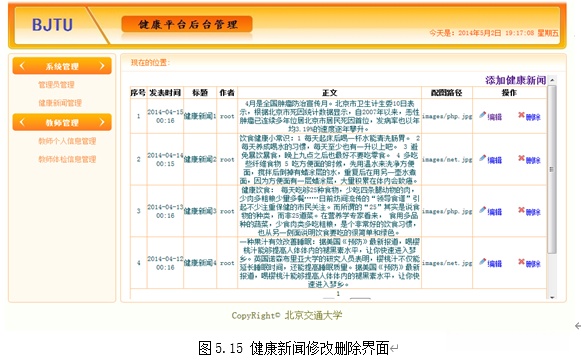581x360 pixels.
Task: Open 管理员管理 menu item
Action: click(56, 85)
